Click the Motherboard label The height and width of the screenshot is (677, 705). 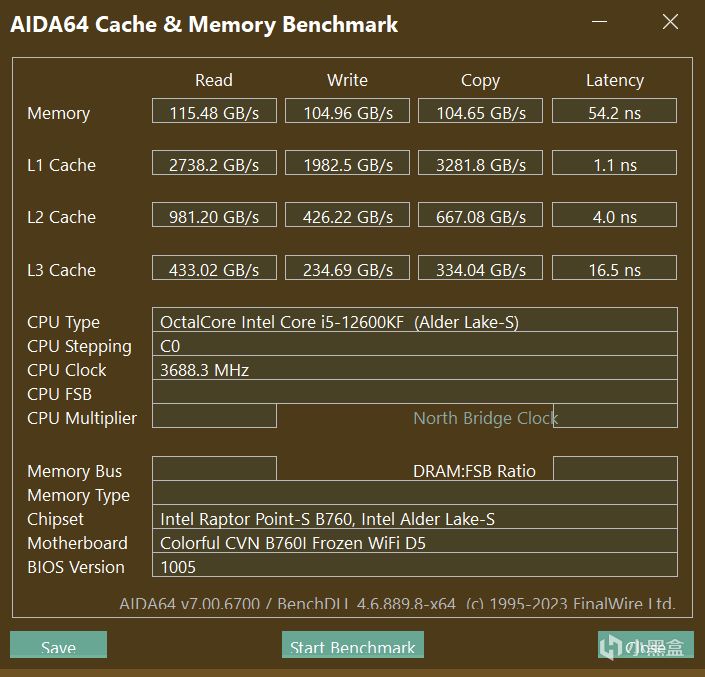pos(77,543)
